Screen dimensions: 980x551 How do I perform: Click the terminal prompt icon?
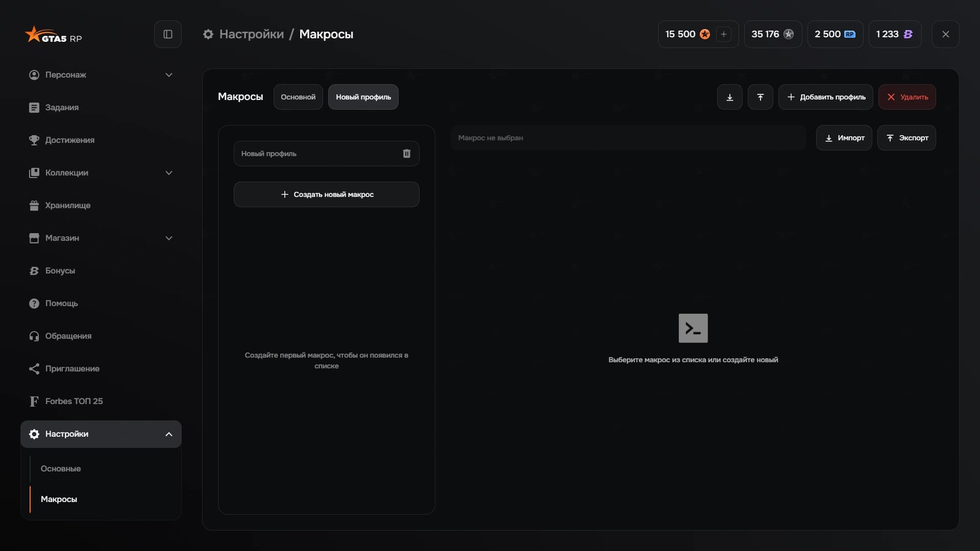(x=693, y=328)
